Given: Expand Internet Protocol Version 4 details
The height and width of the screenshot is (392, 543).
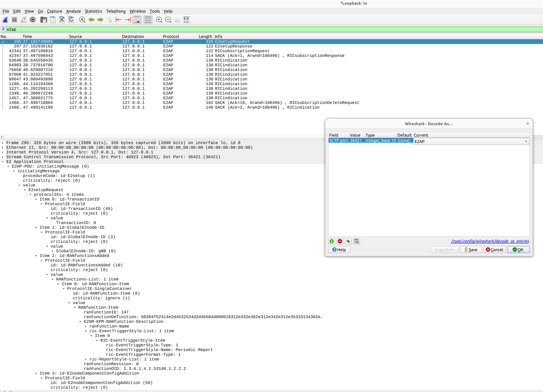Looking at the screenshot, I should (3, 152).
